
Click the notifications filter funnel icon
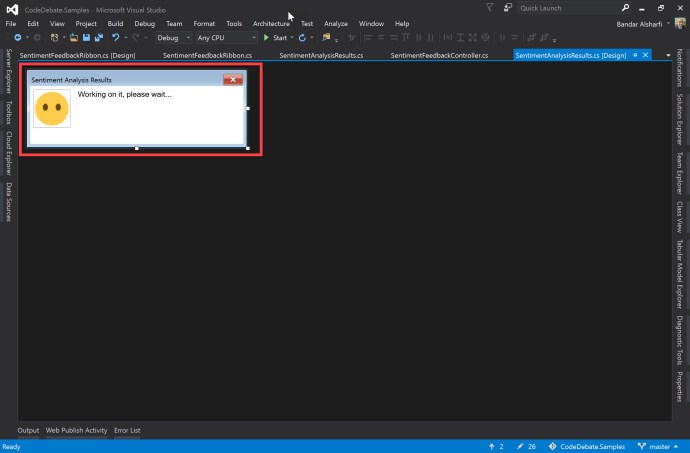[x=488, y=7]
